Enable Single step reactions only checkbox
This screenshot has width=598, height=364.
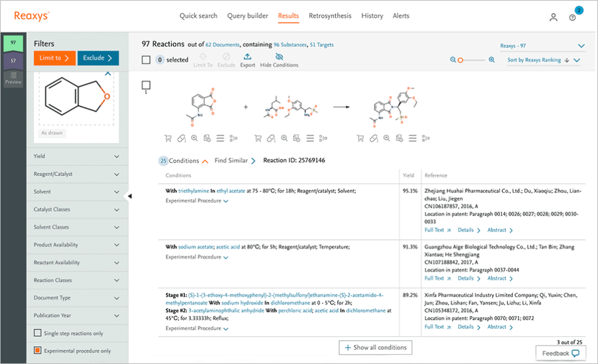(x=38, y=333)
